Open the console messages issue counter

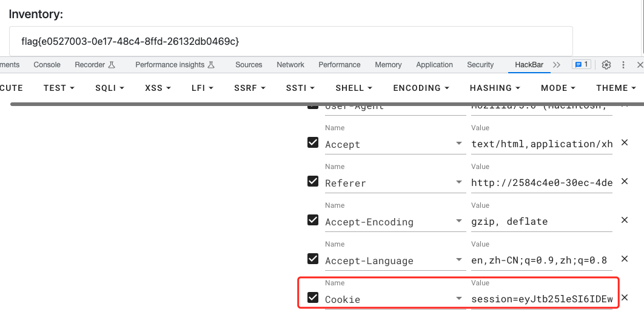click(x=582, y=65)
